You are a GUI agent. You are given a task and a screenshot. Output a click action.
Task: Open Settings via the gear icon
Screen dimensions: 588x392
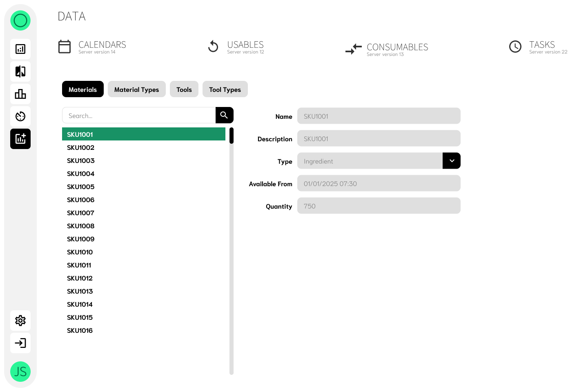[20, 321]
